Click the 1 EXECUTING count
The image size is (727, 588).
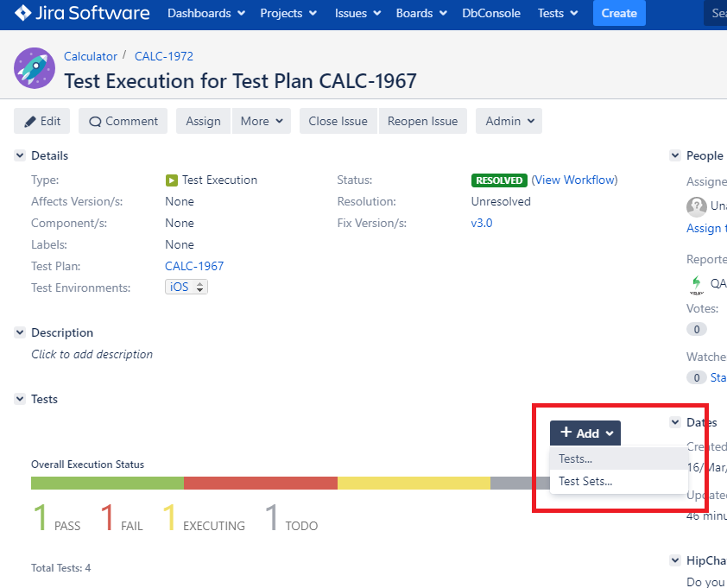coord(204,518)
